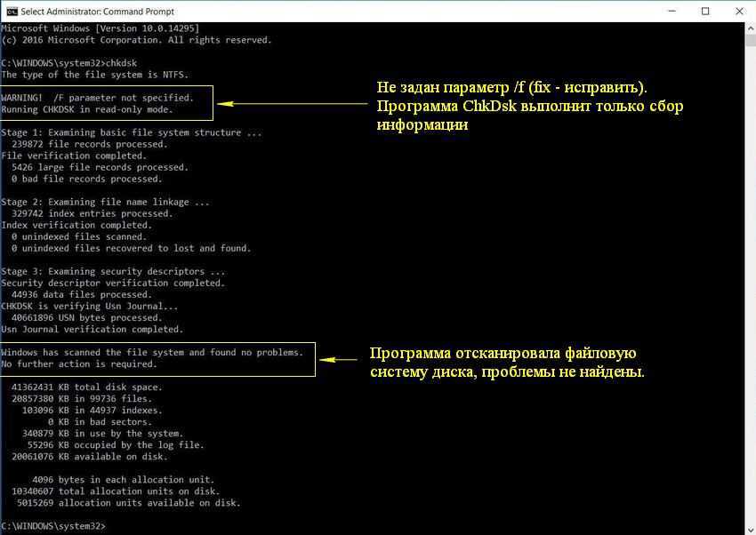The width and height of the screenshot is (756, 535).
Task: Click 'Running CHKDSK in read-only mode.' line
Action: coord(87,109)
